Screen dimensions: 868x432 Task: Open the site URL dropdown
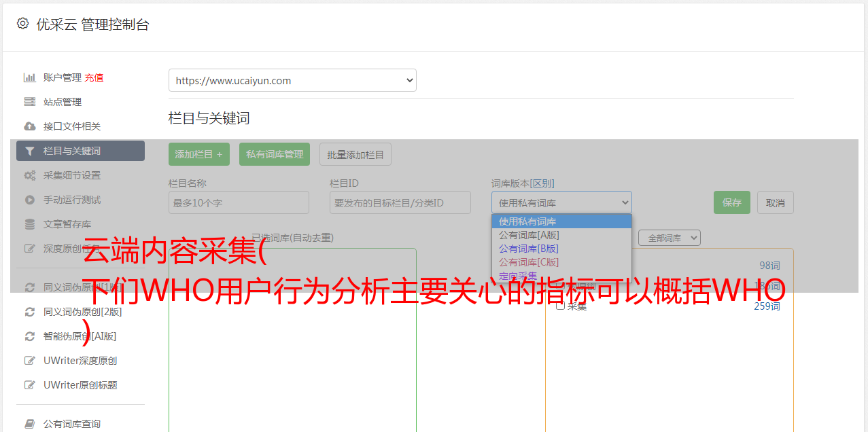click(292, 80)
